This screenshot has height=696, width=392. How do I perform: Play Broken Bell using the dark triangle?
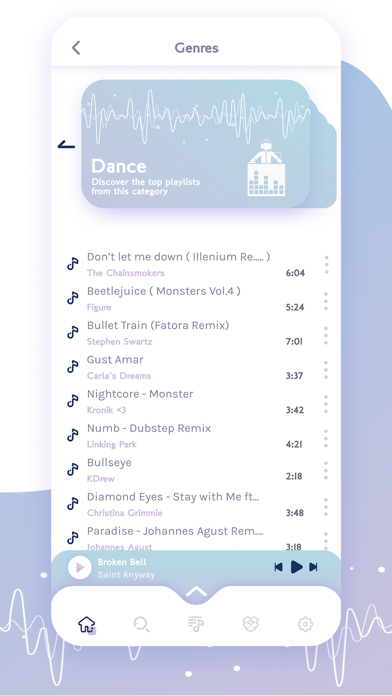click(297, 567)
